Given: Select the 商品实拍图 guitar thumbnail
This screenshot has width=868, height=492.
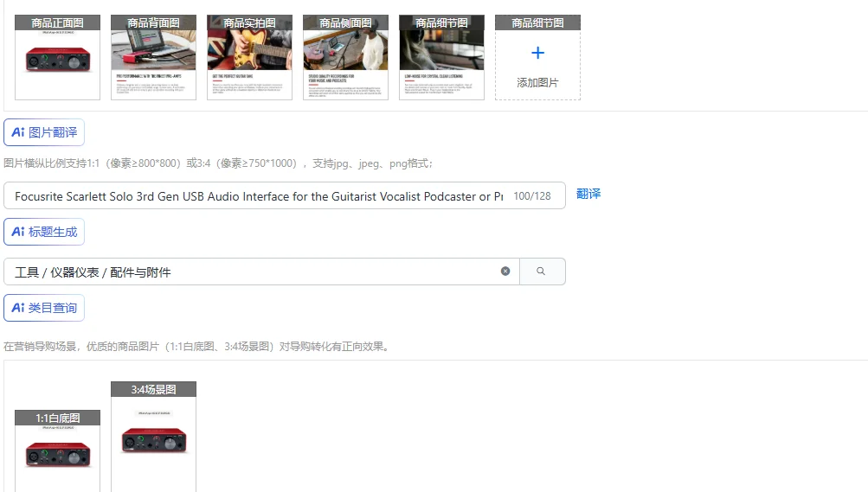Looking at the screenshot, I should click(x=249, y=57).
